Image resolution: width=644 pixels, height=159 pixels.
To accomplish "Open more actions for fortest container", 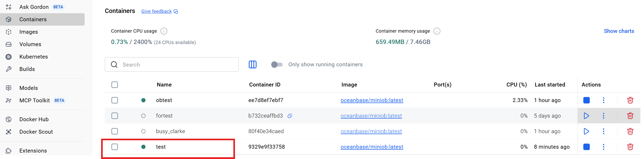I will point(603,116).
